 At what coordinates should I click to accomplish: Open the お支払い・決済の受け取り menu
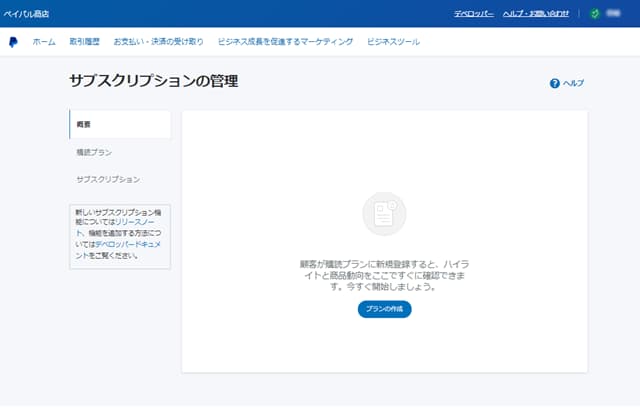[158, 42]
